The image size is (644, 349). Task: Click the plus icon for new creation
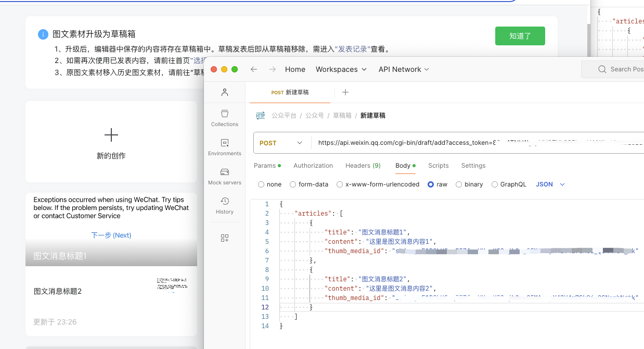(111, 135)
